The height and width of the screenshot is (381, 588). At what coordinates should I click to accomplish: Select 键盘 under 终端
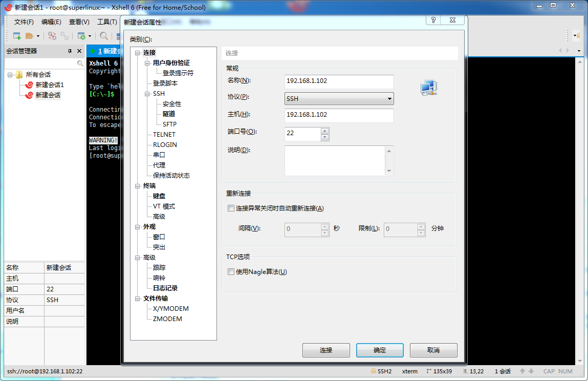pyautogui.click(x=159, y=196)
